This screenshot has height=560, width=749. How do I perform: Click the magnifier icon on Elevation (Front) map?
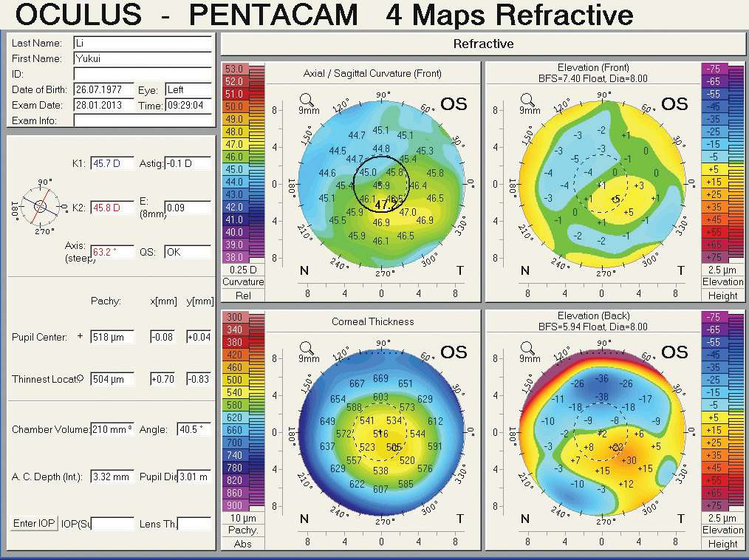(527, 100)
